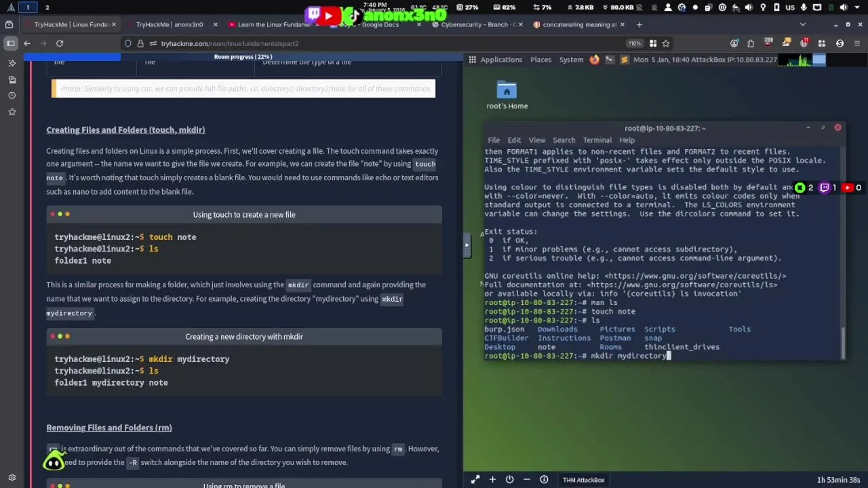Open the terminal Edit menu
868x488 pixels.
tap(514, 140)
